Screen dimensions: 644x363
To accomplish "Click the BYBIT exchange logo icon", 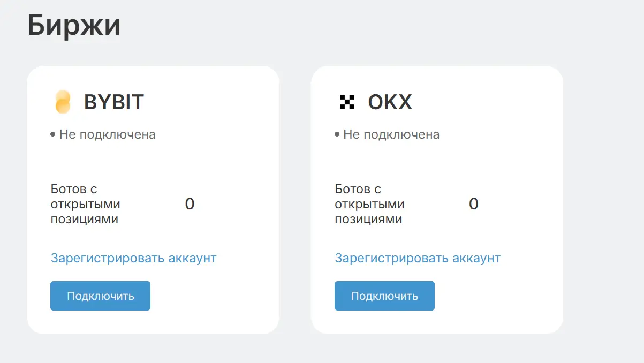I will point(64,102).
